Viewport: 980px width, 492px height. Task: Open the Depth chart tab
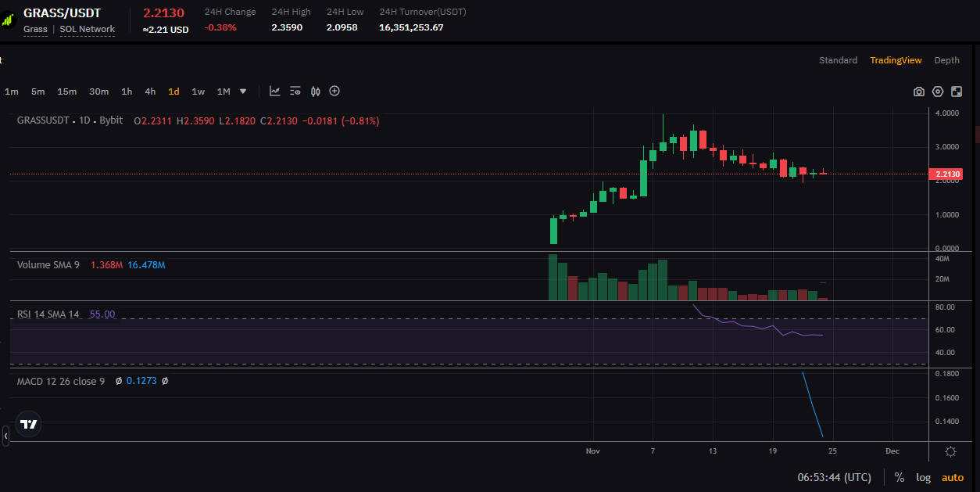[x=947, y=60]
